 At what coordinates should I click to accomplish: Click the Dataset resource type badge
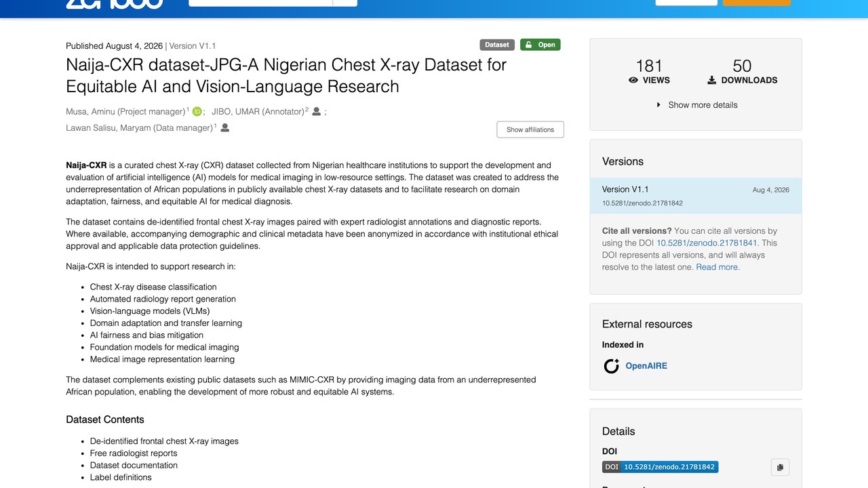tap(497, 45)
